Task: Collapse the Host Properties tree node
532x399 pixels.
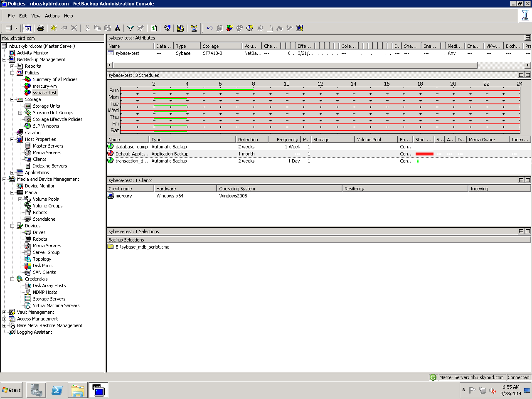Action: tap(12, 139)
